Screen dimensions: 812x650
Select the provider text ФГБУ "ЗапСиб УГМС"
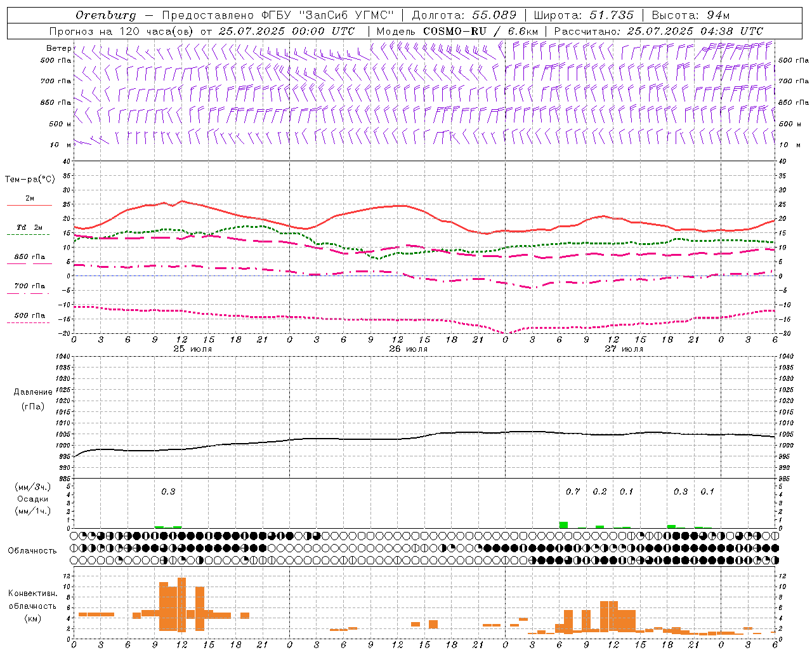(x=327, y=15)
